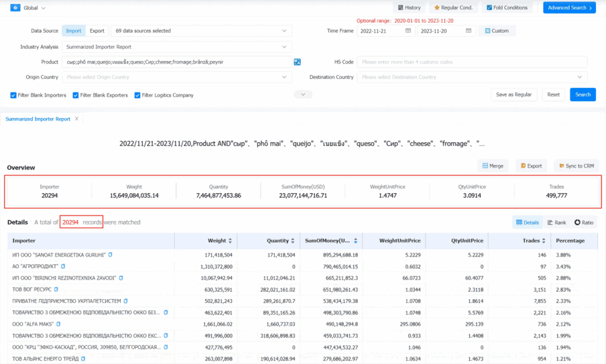Open importer ИП ООО SANOAT ENERGETIKA GURUHI

pos(59,255)
